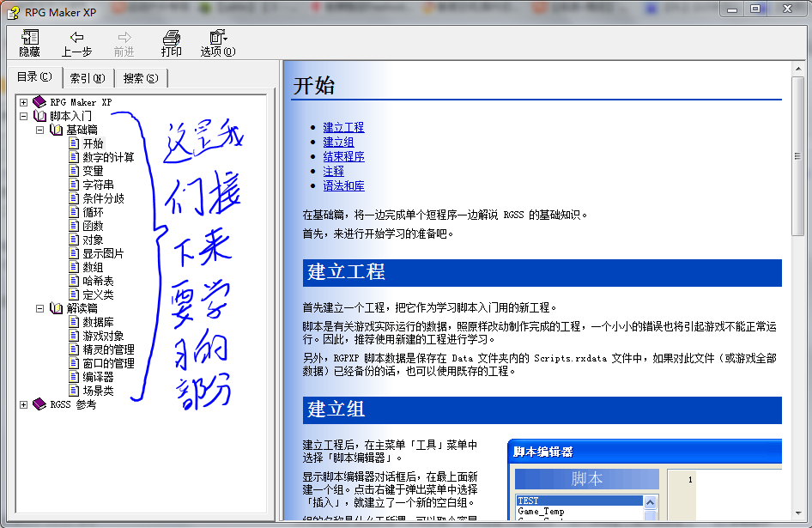Switch to the 索引 (Index) tab

88,78
